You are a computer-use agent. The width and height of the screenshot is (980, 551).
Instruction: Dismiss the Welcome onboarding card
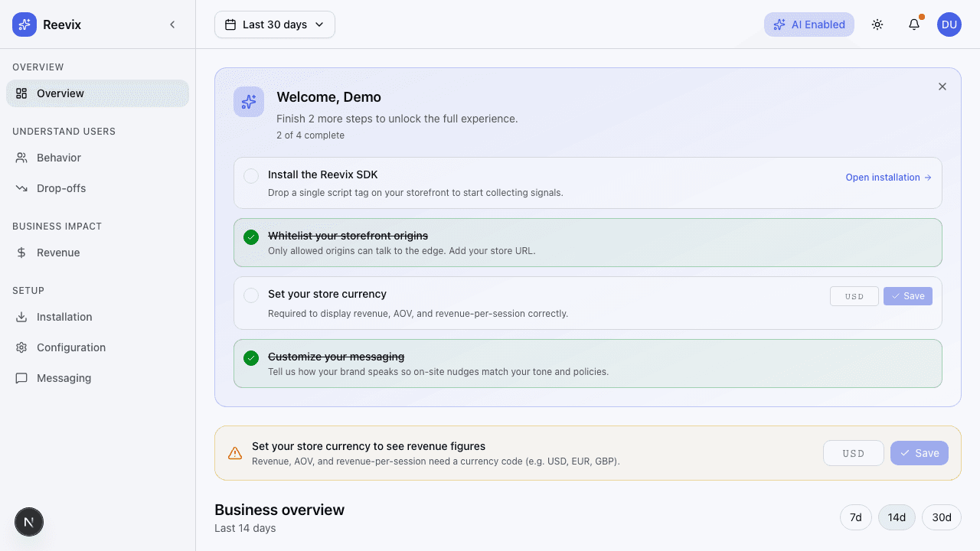click(x=942, y=86)
